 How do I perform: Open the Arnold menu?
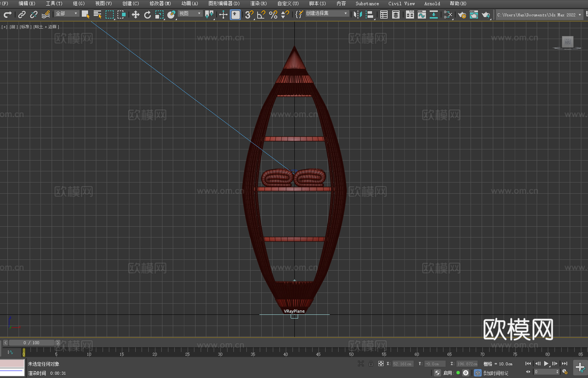coord(432,4)
